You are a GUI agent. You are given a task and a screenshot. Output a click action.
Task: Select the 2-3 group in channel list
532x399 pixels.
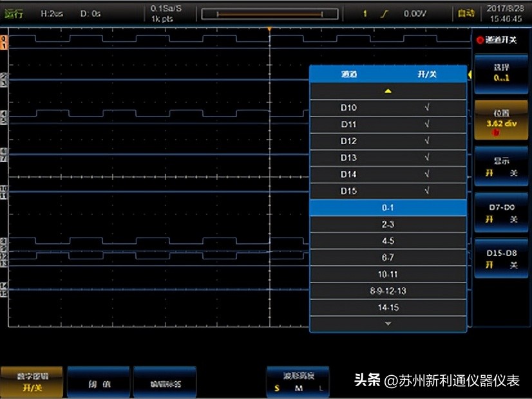pos(388,224)
